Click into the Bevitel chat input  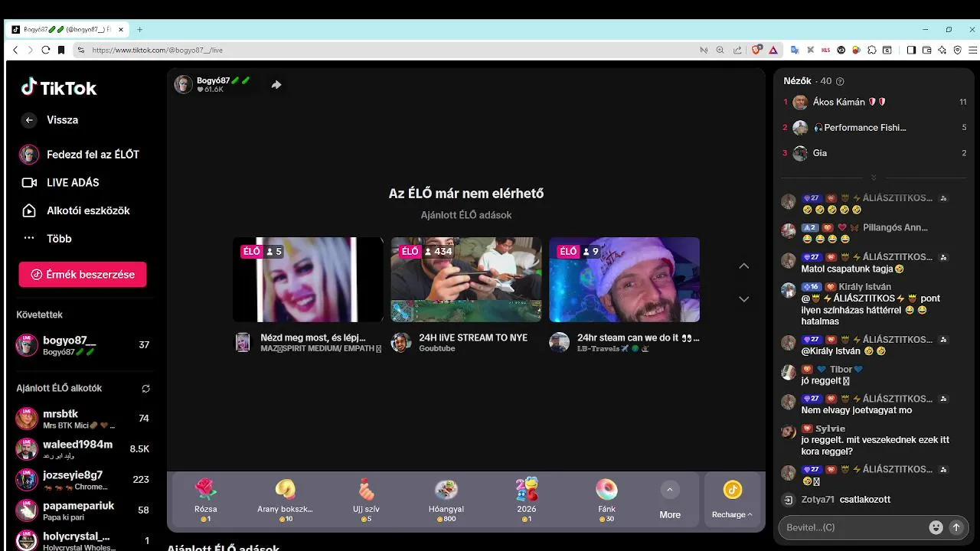(x=852, y=527)
